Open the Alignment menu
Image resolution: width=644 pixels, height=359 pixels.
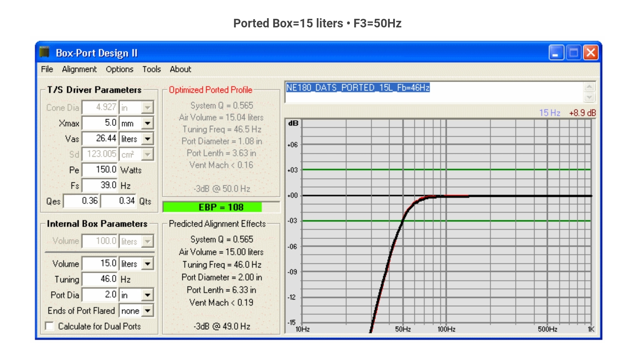[79, 69]
